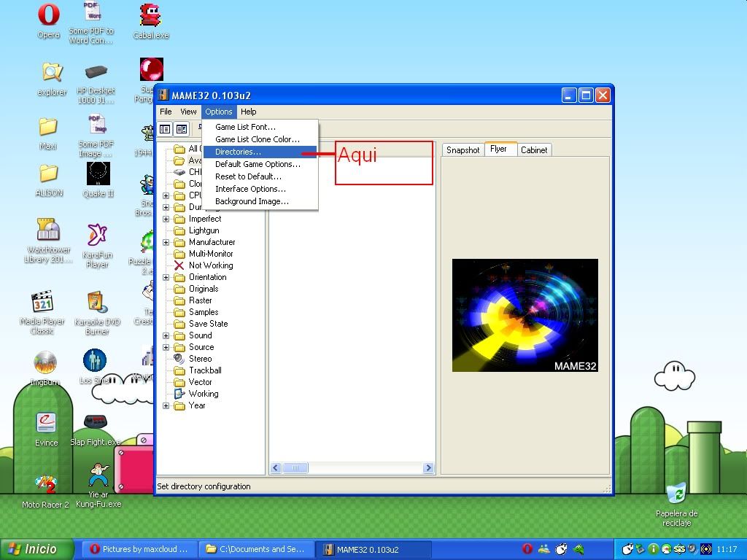
Task: Switch to Pictures by maxcloud taskbar window
Action: point(139,549)
